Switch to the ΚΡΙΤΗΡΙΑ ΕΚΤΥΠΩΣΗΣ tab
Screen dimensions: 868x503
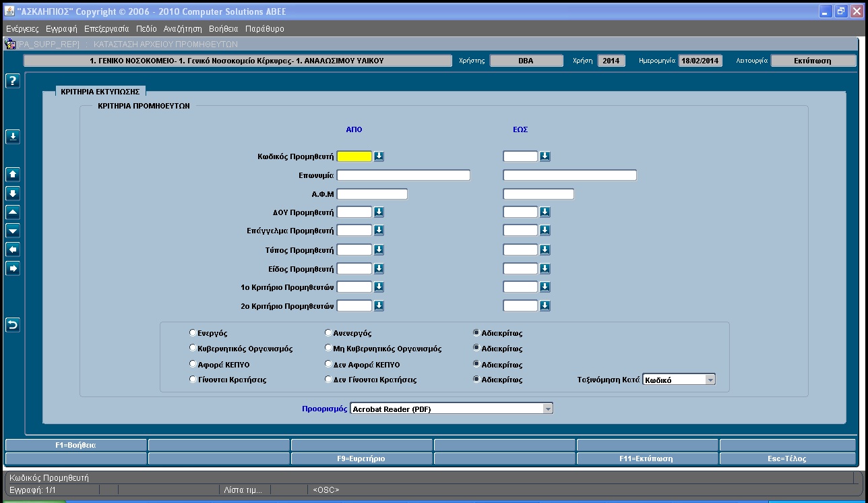click(x=99, y=92)
